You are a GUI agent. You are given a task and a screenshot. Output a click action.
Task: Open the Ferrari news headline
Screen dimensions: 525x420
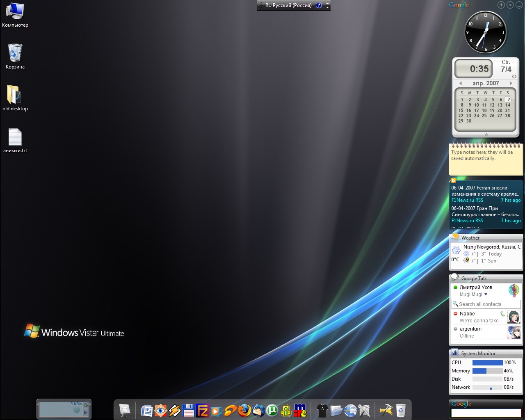click(x=486, y=191)
